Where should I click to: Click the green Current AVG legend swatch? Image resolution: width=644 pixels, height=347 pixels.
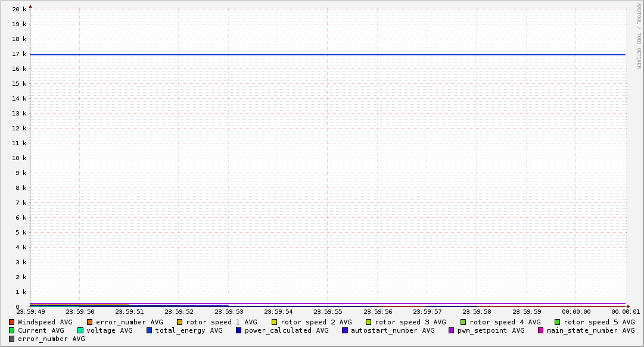[x=11, y=330]
